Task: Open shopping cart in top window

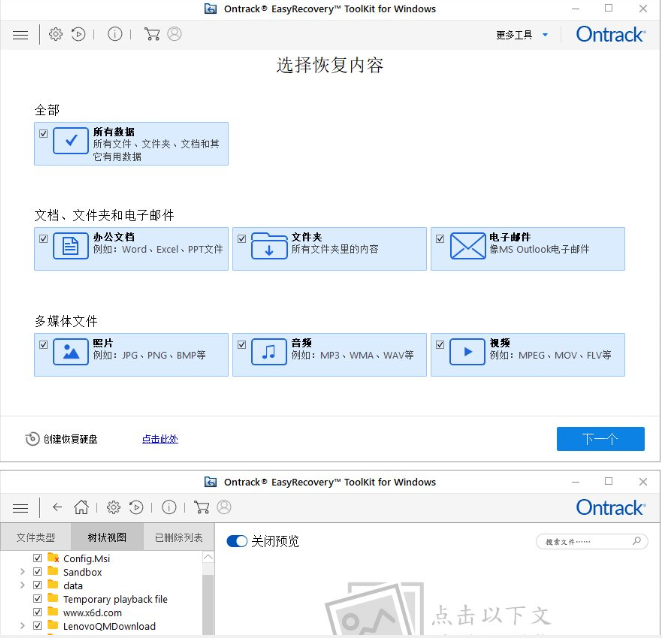Action: pyautogui.click(x=152, y=34)
